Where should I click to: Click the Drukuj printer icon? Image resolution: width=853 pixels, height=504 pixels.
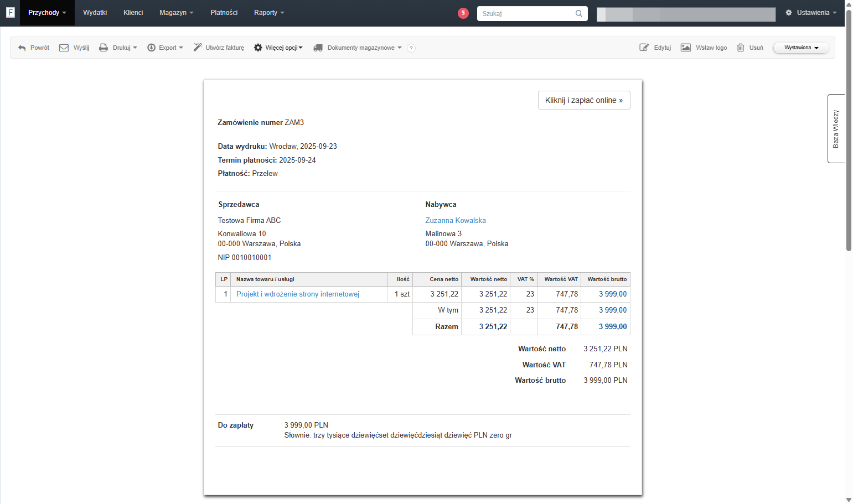104,48
